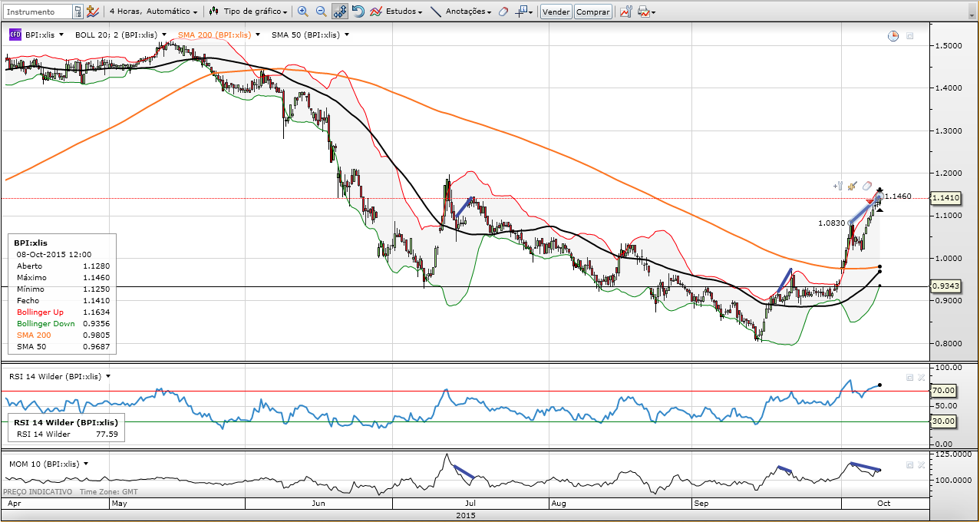Image resolution: width=980 pixels, height=522 pixels.
Task: Click the Vender button
Action: 556,12
